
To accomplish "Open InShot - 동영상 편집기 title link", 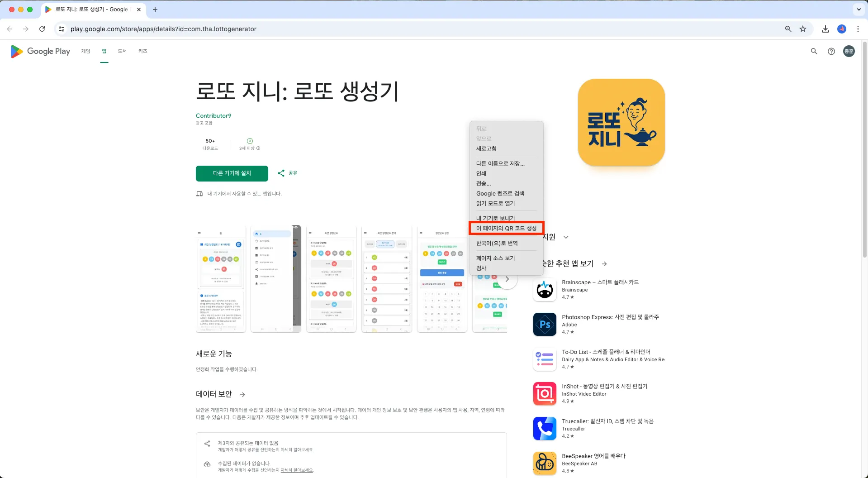I will click(x=604, y=386).
